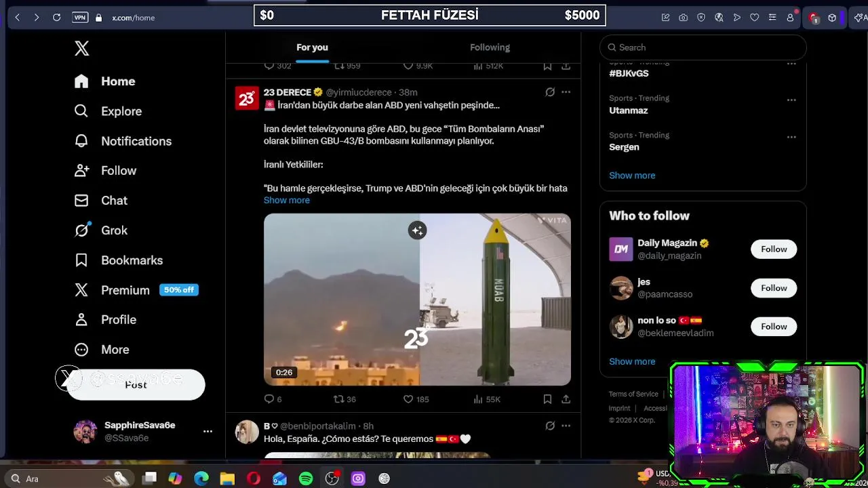Image resolution: width=868 pixels, height=488 pixels.
Task: Open Profile page
Action: click(105, 320)
